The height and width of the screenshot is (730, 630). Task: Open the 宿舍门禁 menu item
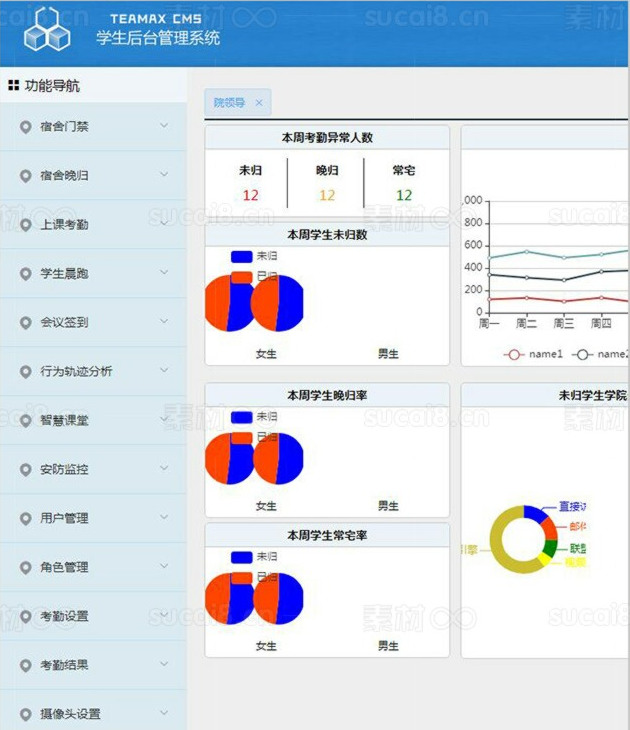(93, 127)
